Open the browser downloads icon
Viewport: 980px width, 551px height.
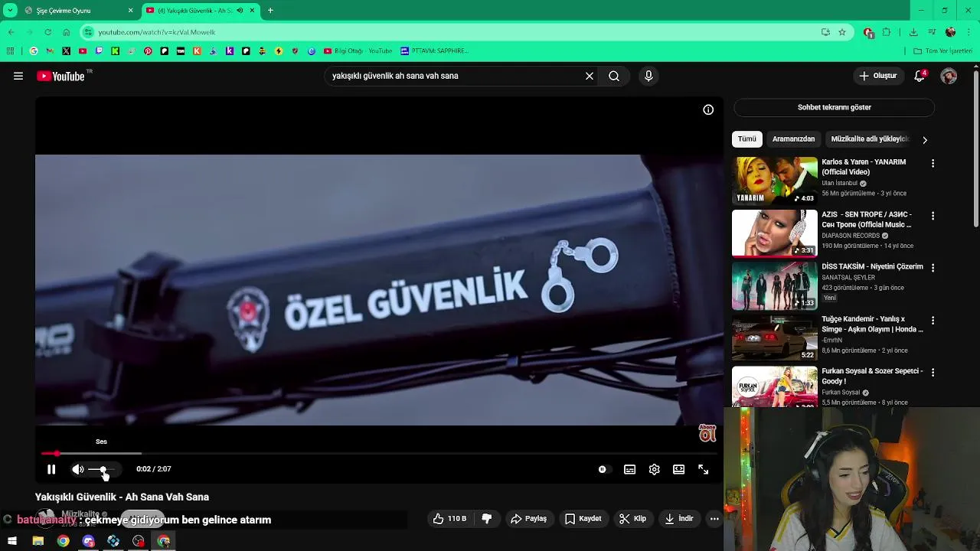[x=913, y=32]
